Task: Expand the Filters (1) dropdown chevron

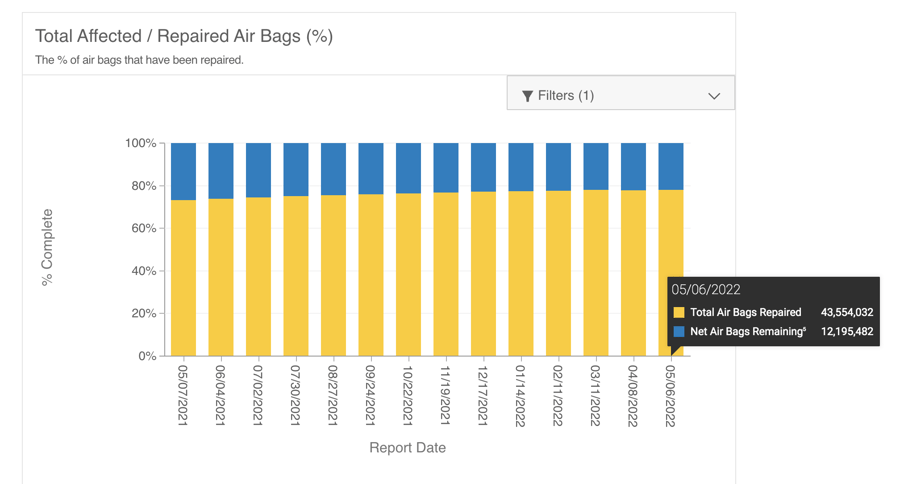Action: (714, 96)
